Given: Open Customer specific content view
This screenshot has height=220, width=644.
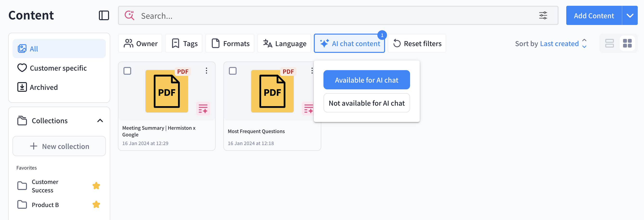Looking at the screenshot, I should coord(58,68).
